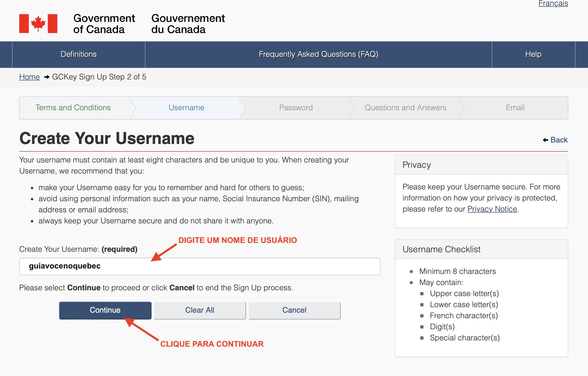Viewport: 588px width, 376px height.
Task: Click the Special character(s) item
Action: coord(464,338)
